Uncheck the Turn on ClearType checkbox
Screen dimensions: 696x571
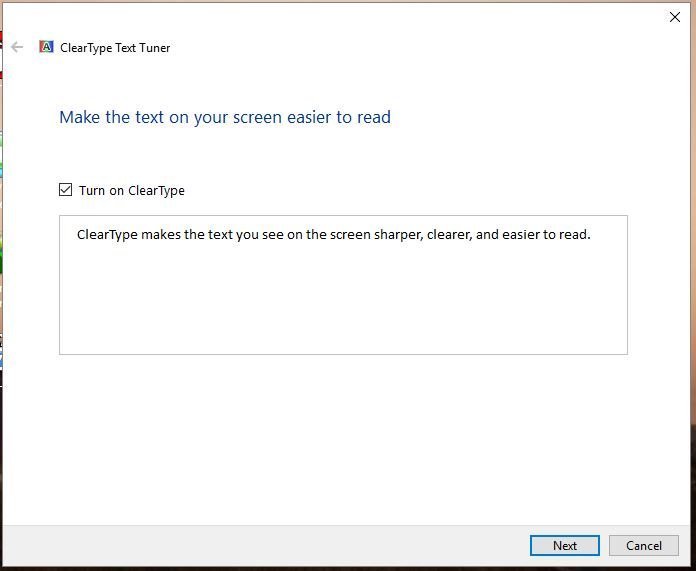click(65, 190)
